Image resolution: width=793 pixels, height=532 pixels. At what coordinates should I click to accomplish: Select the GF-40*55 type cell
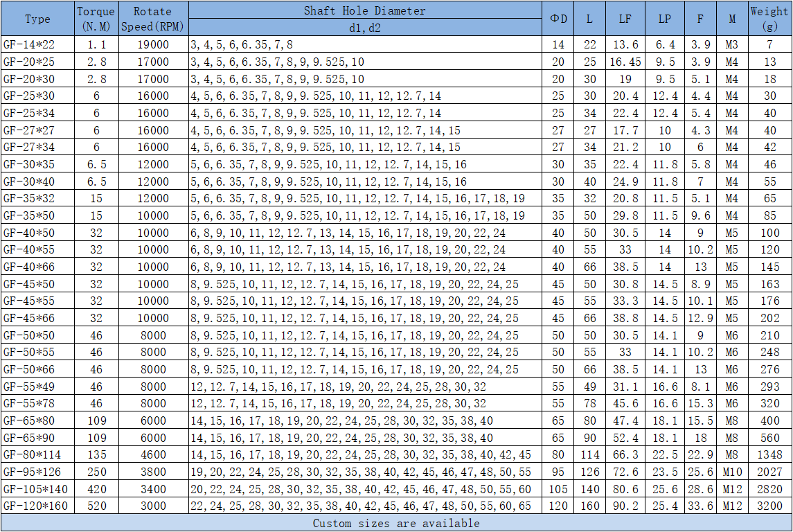(38, 250)
